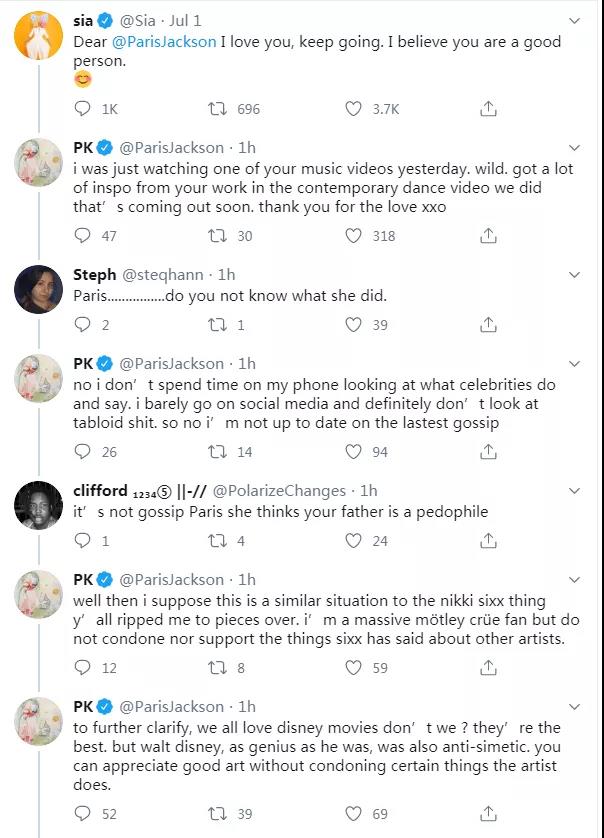
Task: Open more options chevron on Sia's tweet
Action: (573, 20)
